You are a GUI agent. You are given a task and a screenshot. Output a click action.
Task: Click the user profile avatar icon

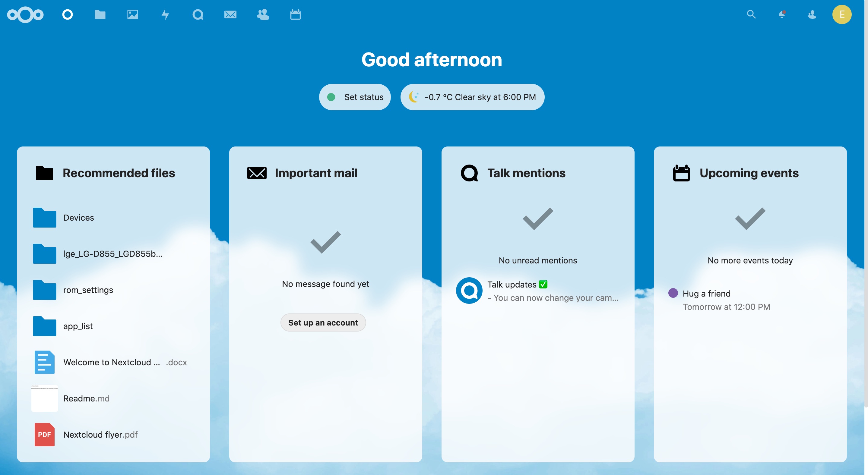coord(841,15)
